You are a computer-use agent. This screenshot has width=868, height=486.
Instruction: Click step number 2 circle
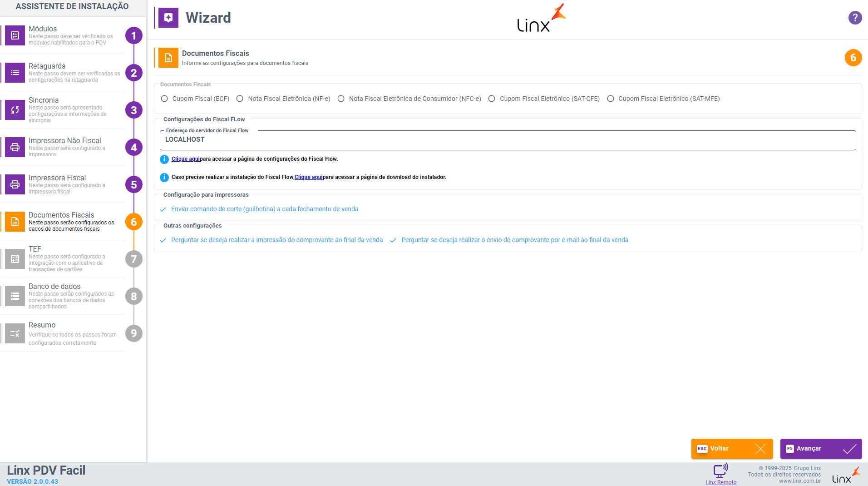click(x=134, y=73)
